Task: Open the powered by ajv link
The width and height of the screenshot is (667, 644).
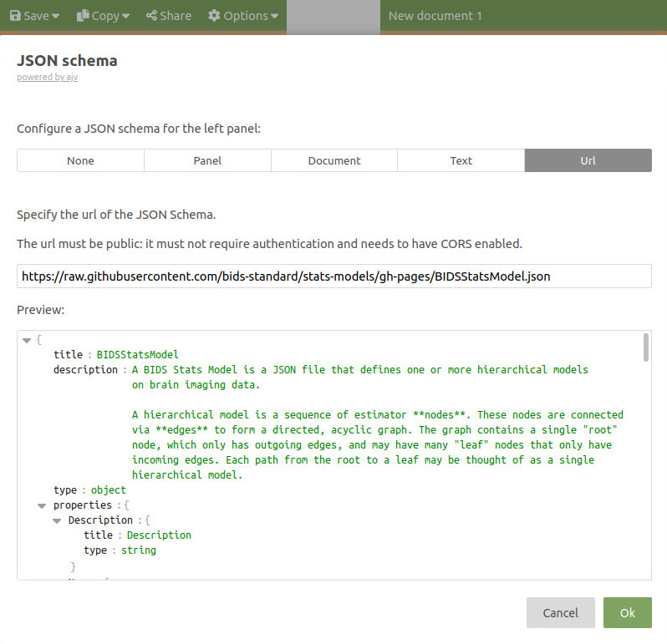Action: 48,78
